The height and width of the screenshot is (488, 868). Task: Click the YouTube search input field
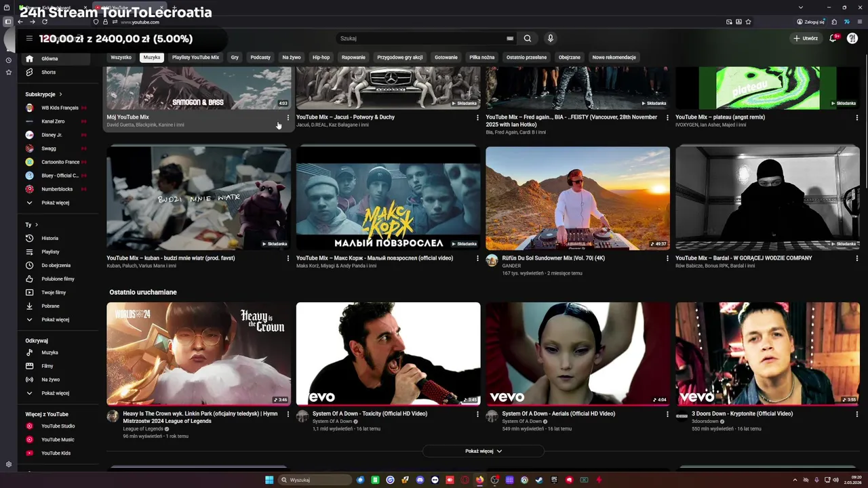(x=420, y=39)
